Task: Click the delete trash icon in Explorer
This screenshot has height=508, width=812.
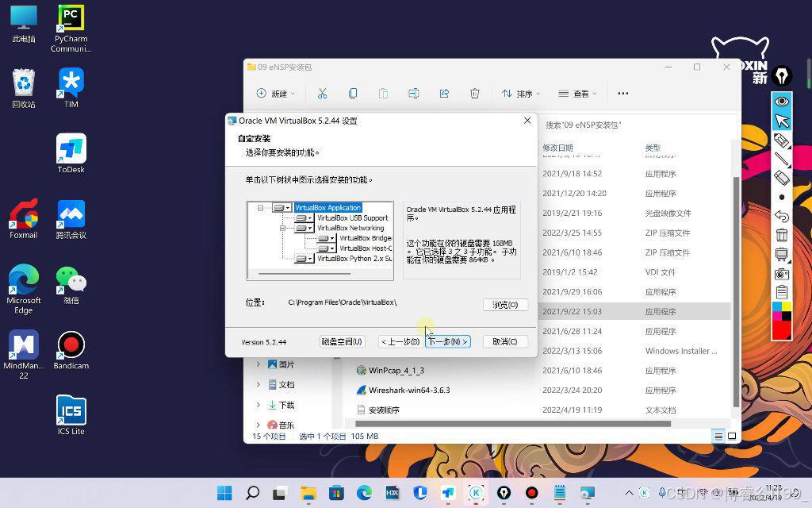Action: [x=474, y=94]
